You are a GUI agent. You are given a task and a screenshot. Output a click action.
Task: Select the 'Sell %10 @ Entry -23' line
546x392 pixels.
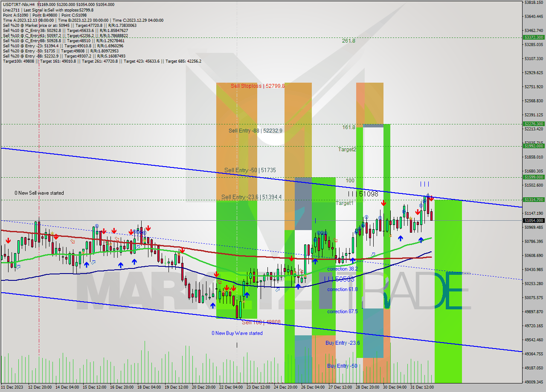[63, 46]
